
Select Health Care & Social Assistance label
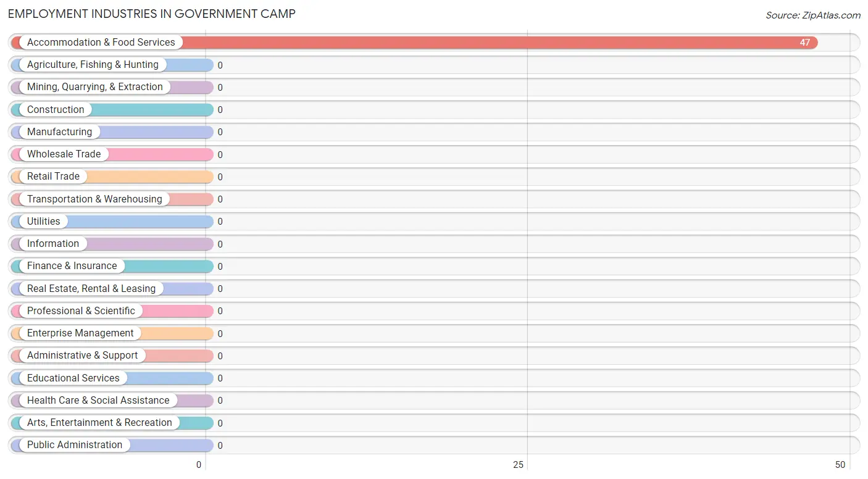(98, 401)
